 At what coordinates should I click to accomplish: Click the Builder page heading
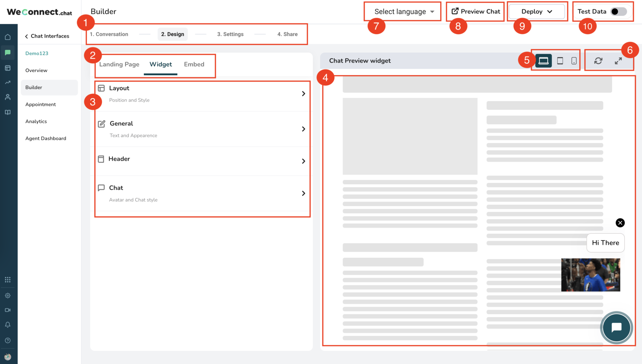(103, 12)
